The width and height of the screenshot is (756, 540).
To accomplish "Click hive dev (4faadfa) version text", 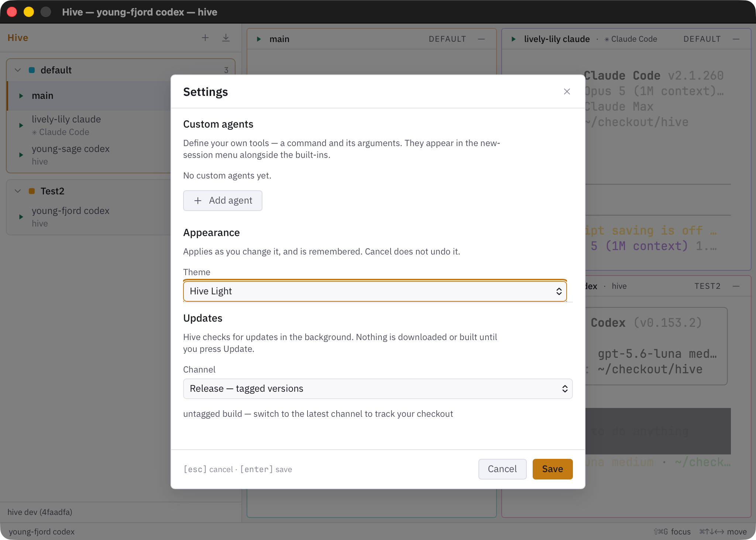I will 40,512.
